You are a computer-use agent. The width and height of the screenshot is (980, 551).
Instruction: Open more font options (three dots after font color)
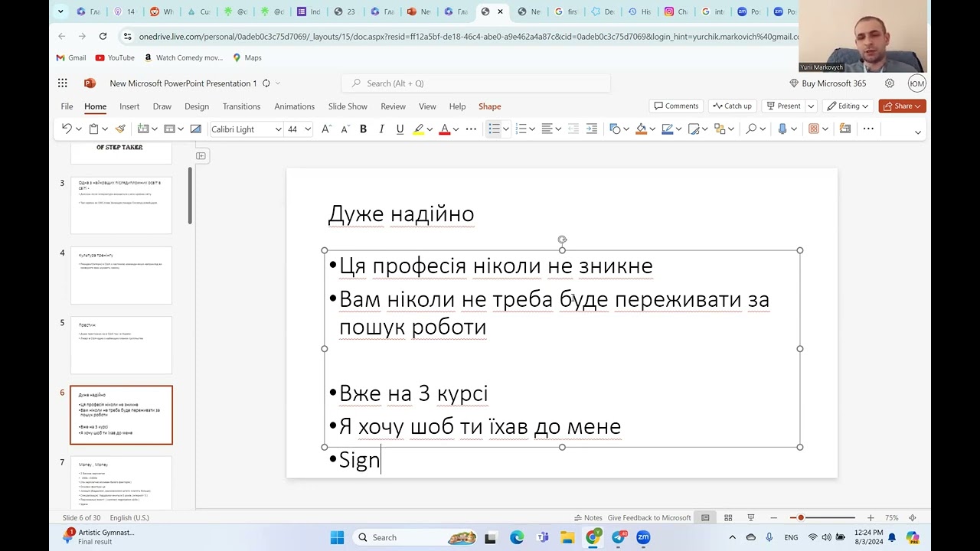click(x=472, y=129)
